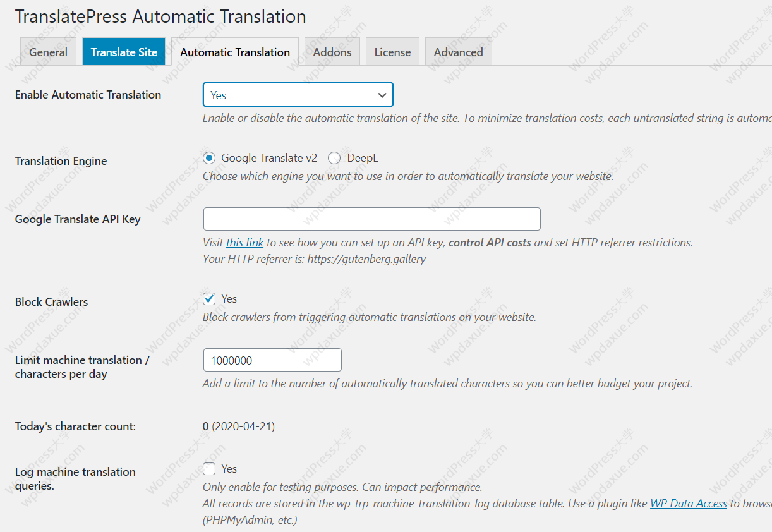
Task: Click 'Block crawlers from triggering' description
Action: 370,317
